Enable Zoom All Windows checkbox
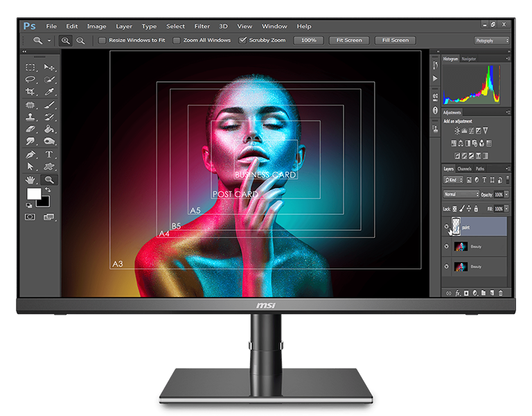 click(x=177, y=40)
